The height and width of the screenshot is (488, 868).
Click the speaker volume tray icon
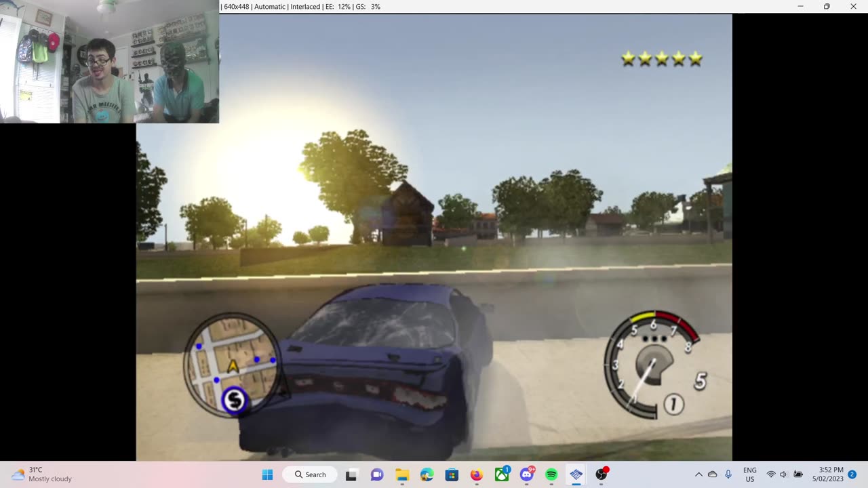click(784, 474)
